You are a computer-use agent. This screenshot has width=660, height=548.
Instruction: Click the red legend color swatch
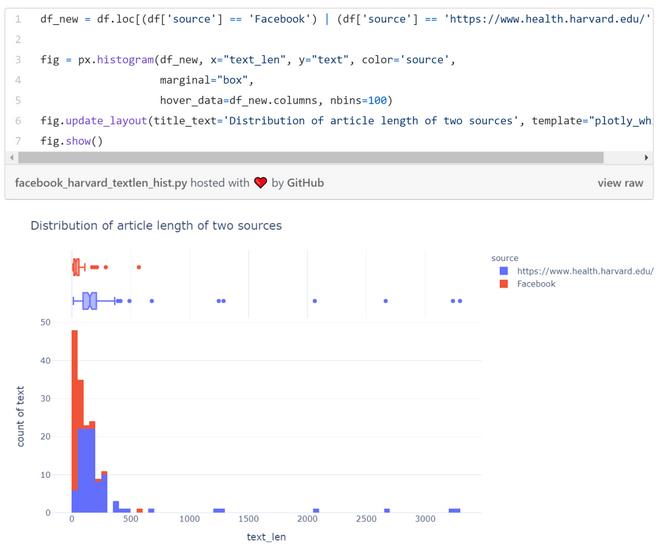click(503, 284)
